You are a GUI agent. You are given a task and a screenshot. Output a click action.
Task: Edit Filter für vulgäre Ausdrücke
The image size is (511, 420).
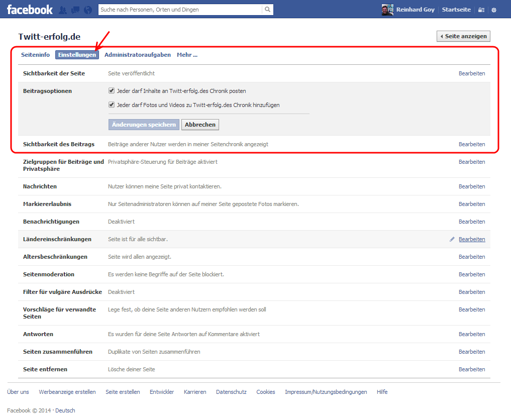pyautogui.click(x=472, y=292)
